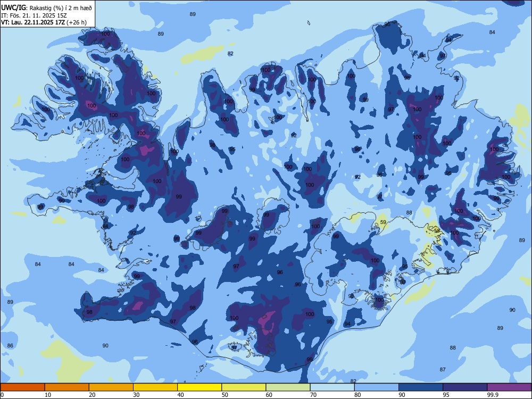532x399 pixels.
Task: Click the purple above-99.9 legend swatch
Action: pos(509,387)
